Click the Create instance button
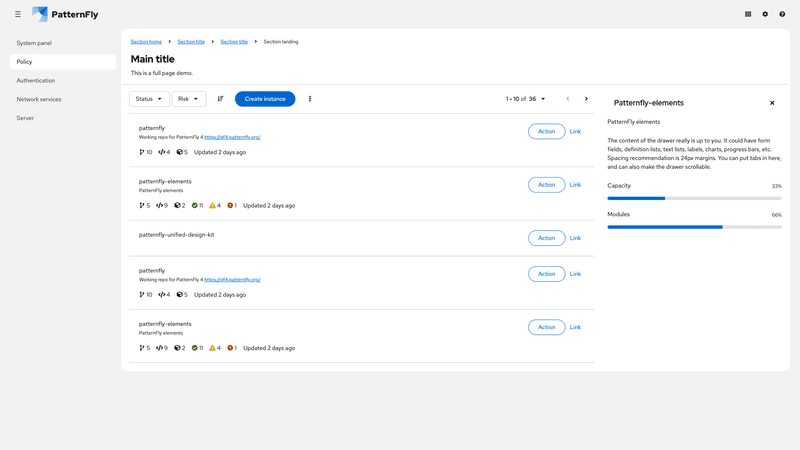 click(x=265, y=99)
